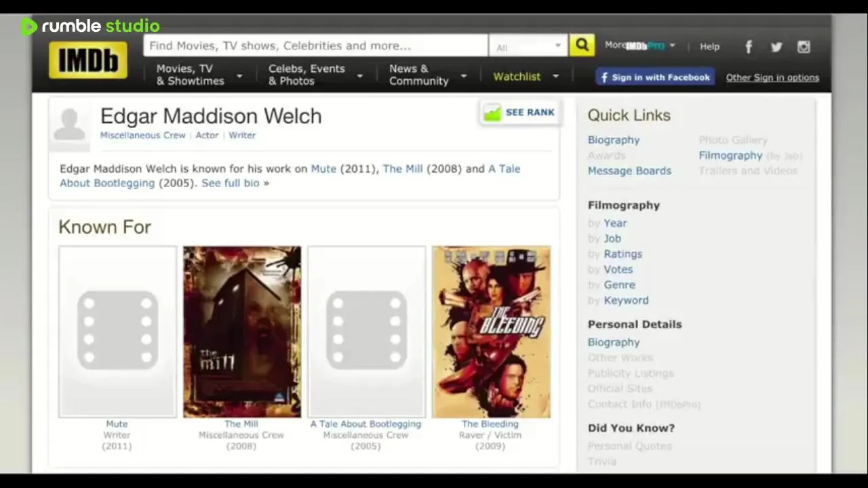Open IMDb Twitter icon
Screen dimensions: 868x488
pyautogui.click(x=776, y=47)
